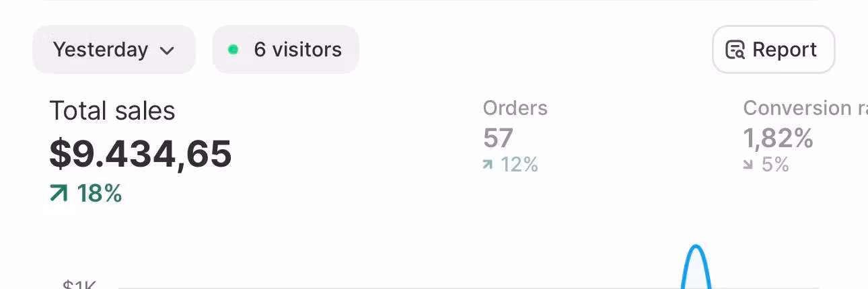This screenshot has height=289, width=868.
Task: Click the green up arrow beside 18%
Action: 59,194
